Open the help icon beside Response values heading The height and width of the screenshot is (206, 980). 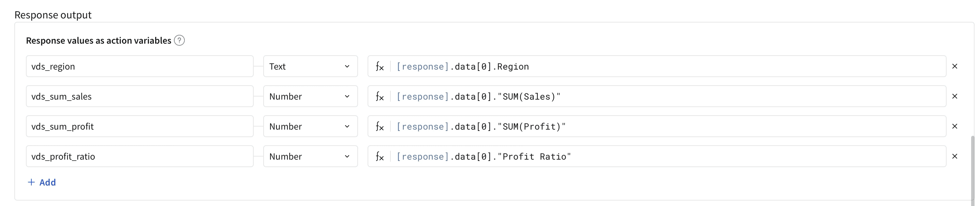179,40
